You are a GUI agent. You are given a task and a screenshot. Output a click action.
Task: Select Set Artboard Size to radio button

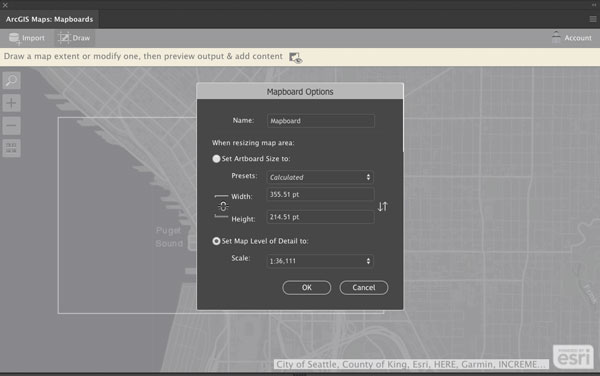(216, 159)
